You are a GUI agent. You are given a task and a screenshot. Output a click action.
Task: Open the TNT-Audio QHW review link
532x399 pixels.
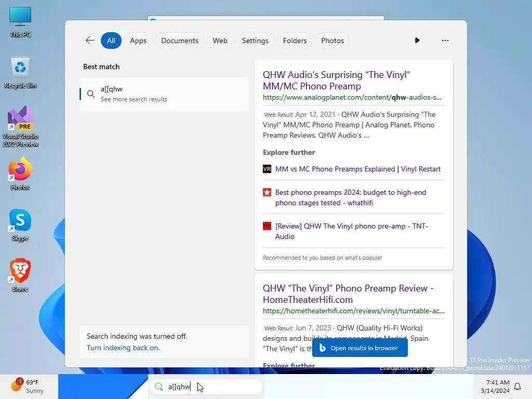click(352, 231)
